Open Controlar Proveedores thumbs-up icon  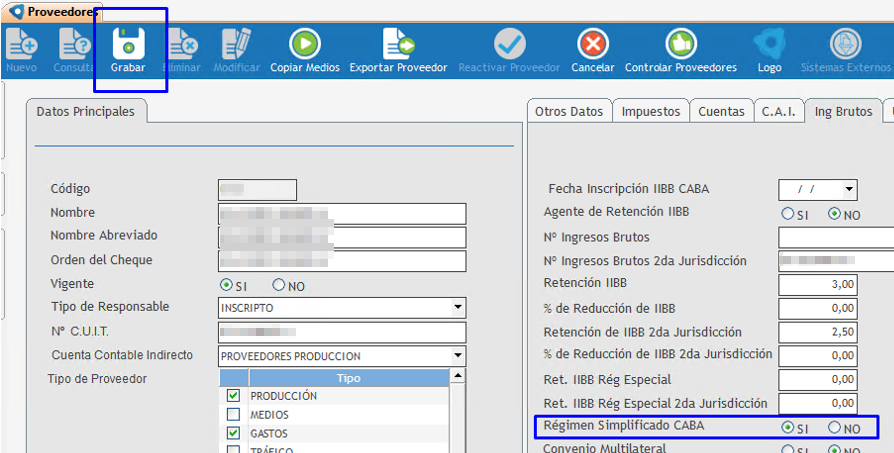681,44
